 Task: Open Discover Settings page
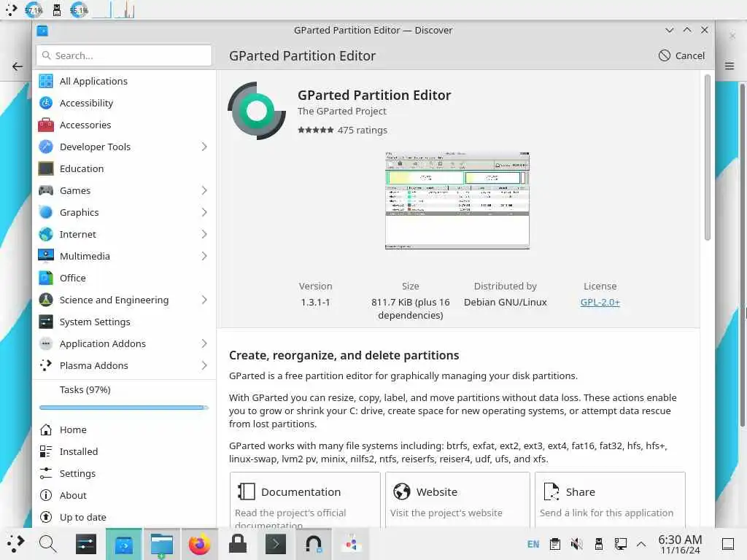click(124, 473)
